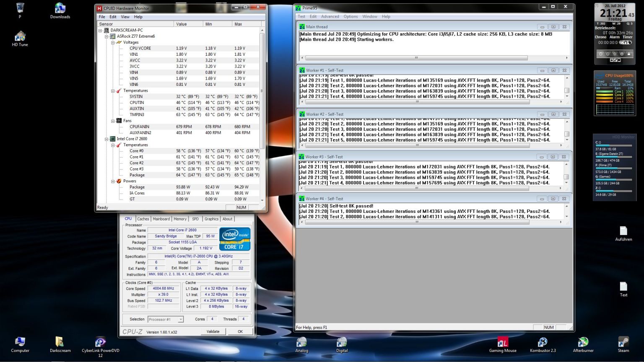Open the Advanced menu in Prime95
Screen dimensions: 644x362
point(330,17)
